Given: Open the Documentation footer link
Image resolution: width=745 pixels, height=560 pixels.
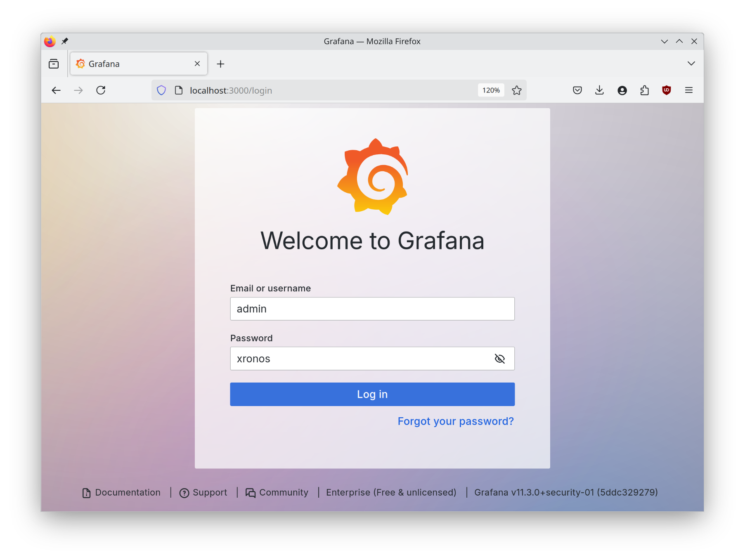Looking at the screenshot, I should point(121,492).
